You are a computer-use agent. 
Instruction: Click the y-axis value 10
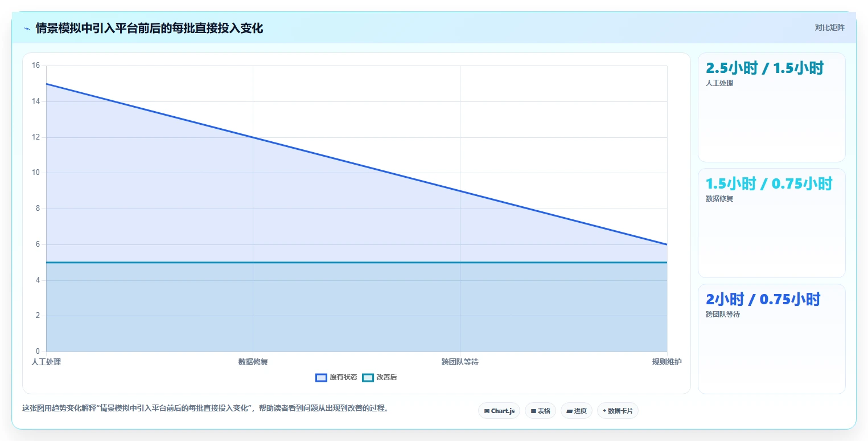tap(36, 173)
